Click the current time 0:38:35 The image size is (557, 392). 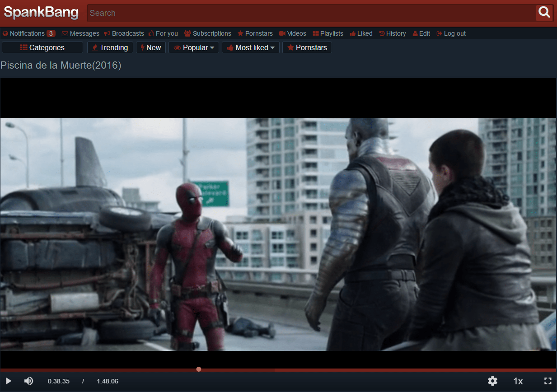[59, 381]
